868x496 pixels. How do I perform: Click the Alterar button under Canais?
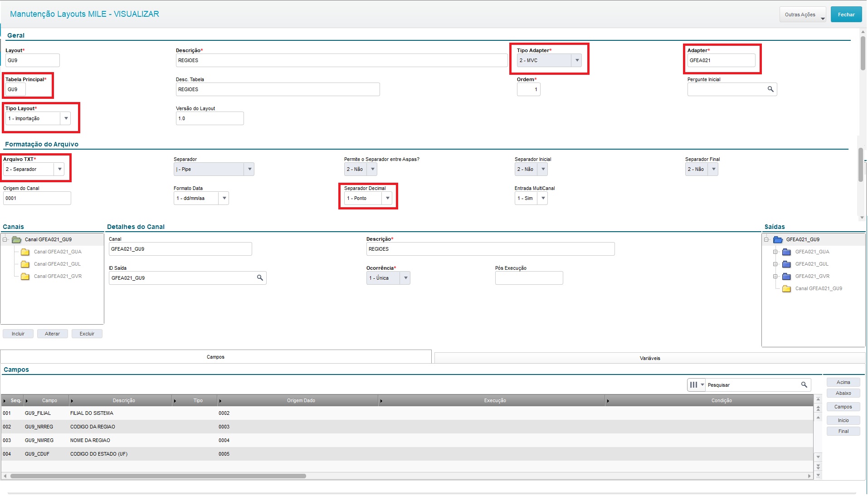pos(52,334)
